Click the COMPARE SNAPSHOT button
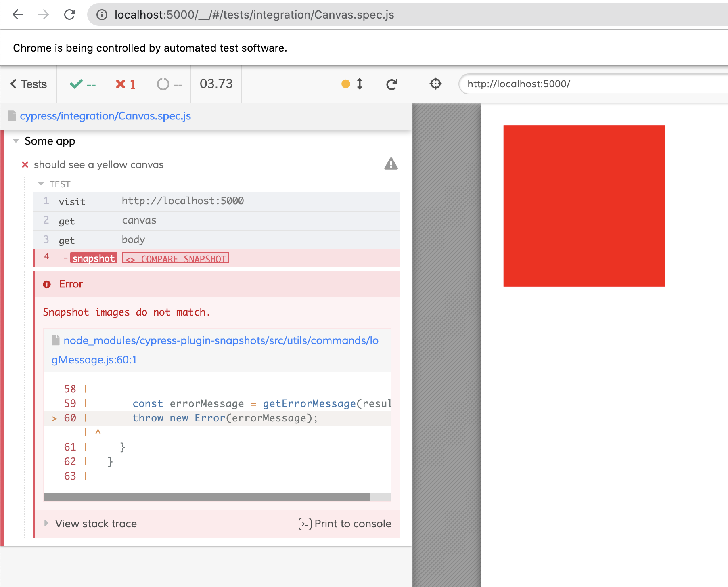Screen dimensions: 728x587 (176, 258)
